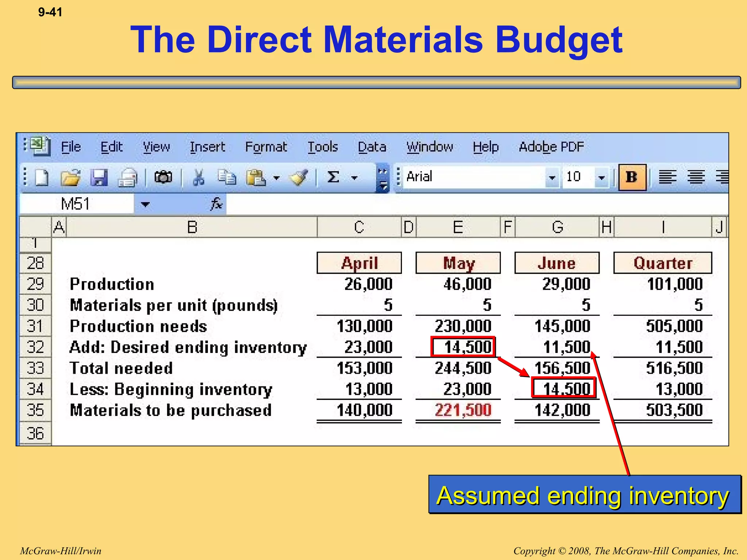Expand the toolbar options chevron

[x=383, y=178]
